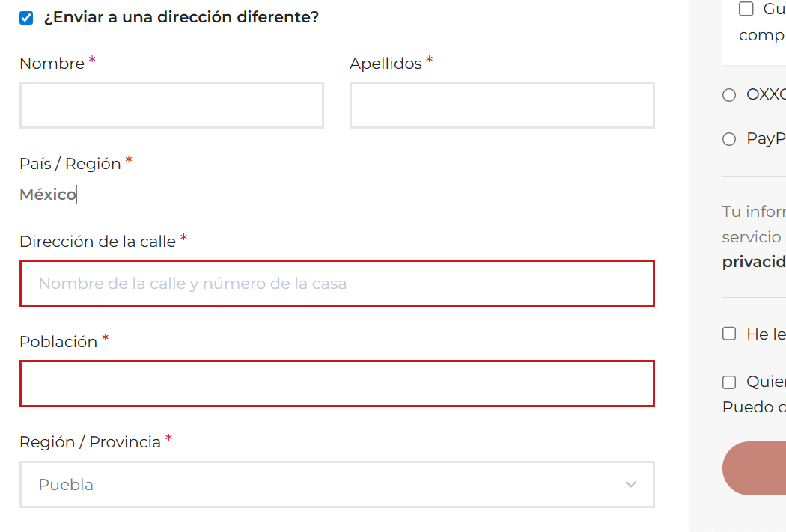
Task: Click the chevron arrow in the Puebla selector
Action: point(631,485)
